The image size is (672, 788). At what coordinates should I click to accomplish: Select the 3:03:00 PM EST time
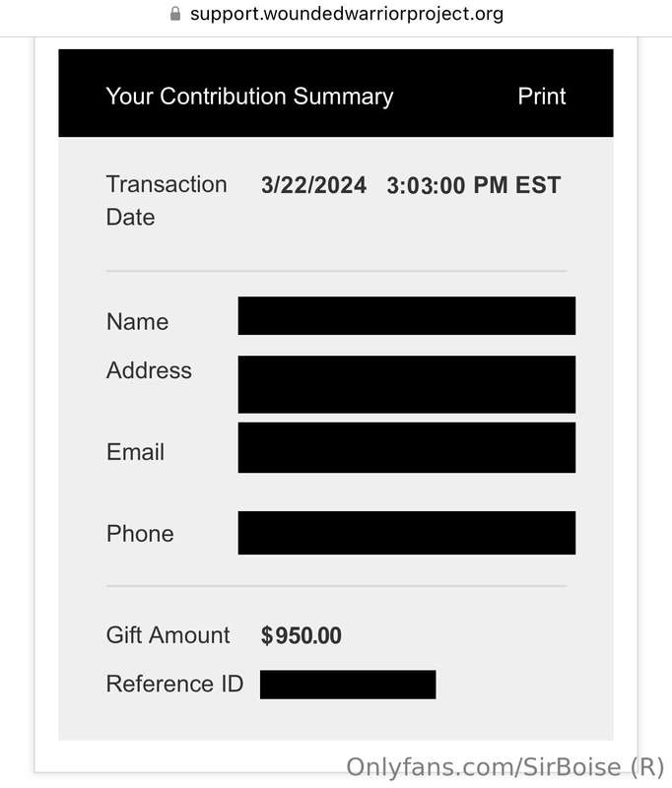pyautogui.click(x=473, y=185)
